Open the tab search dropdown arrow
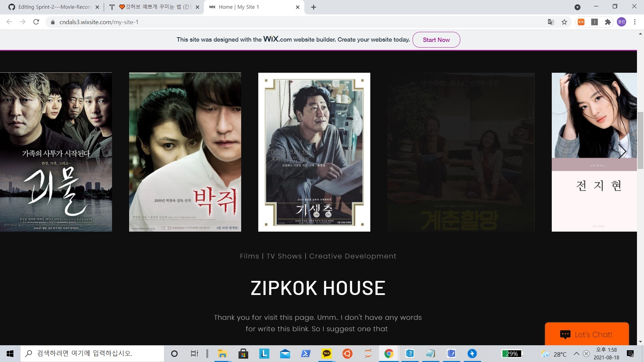Viewport: 644px width, 362px height. (x=577, y=7)
